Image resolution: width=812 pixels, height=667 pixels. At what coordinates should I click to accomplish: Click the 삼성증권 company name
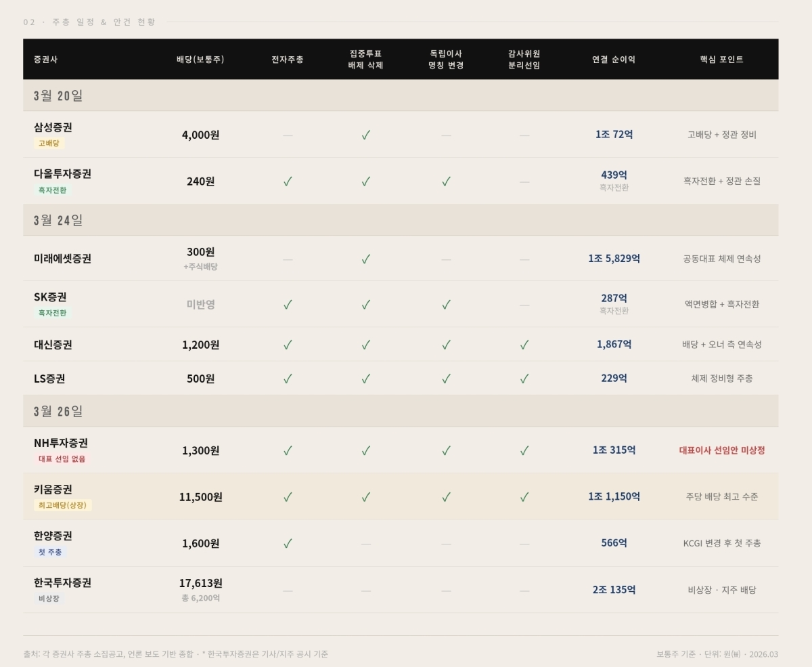(x=53, y=127)
